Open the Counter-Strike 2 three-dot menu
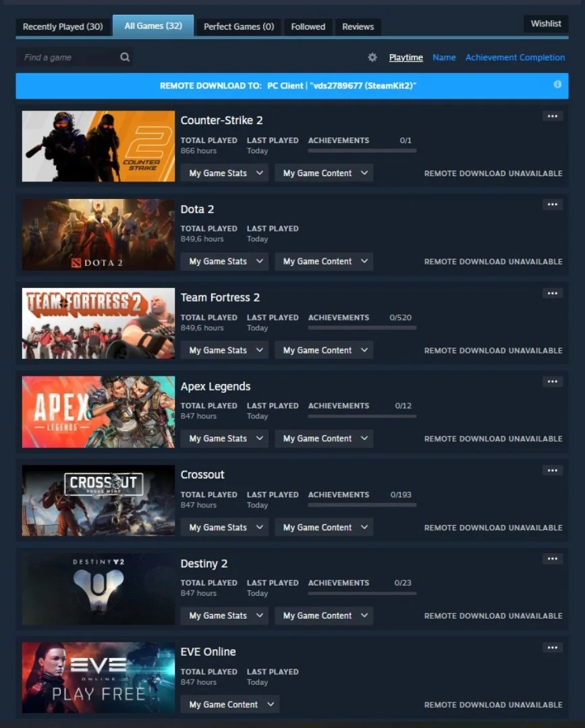This screenshot has height=728, width=585. pos(553,116)
